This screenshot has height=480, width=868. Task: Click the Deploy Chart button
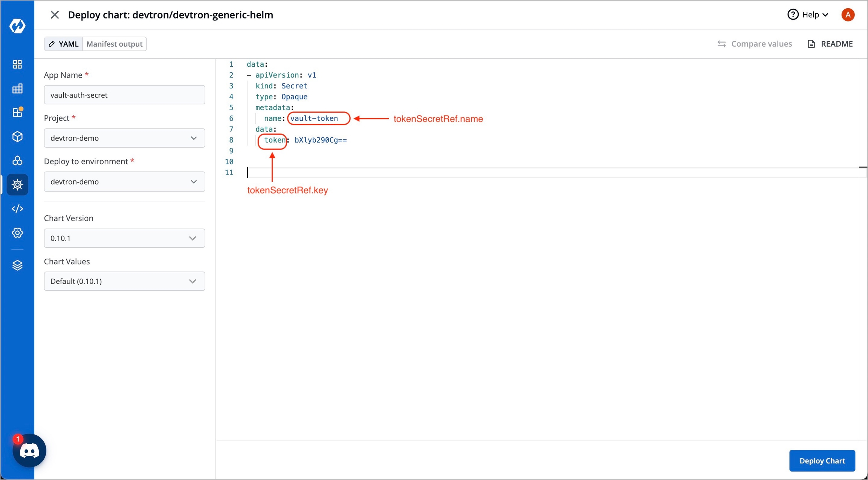tap(822, 461)
